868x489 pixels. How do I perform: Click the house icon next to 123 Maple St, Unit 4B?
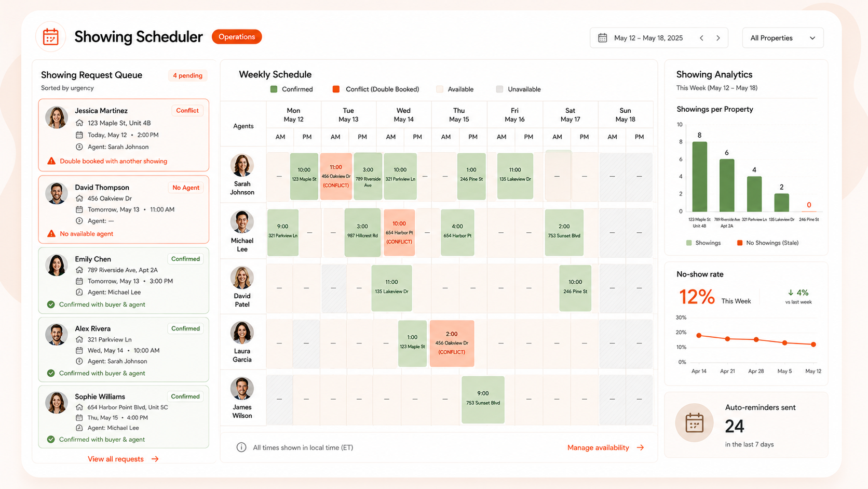tap(79, 123)
